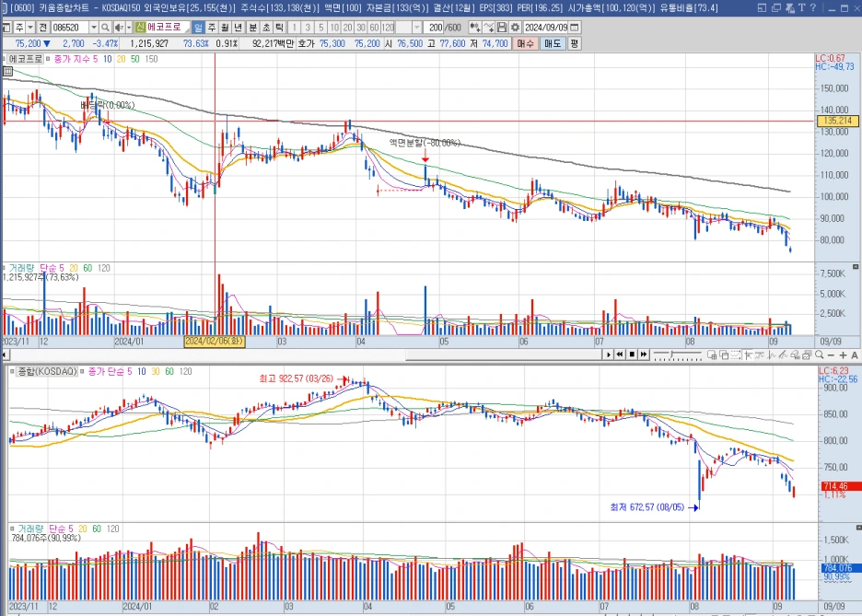Screen dimensions: 862x616
Task: Click the trend line drawing icon
Action: pyautogui.click(x=784, y=355)
